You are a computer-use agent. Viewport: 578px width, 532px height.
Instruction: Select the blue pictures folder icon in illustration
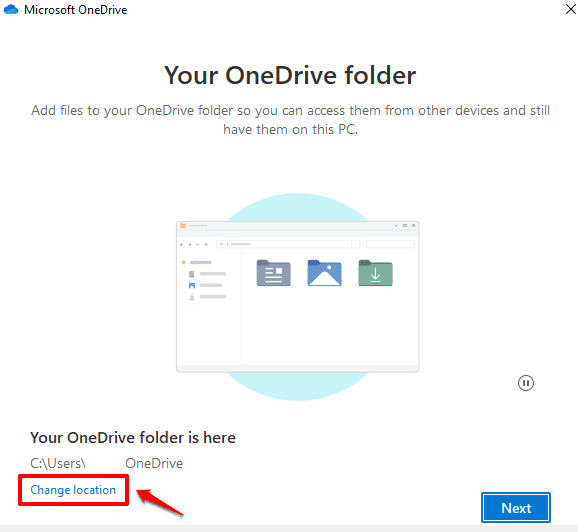pos(324,273)
